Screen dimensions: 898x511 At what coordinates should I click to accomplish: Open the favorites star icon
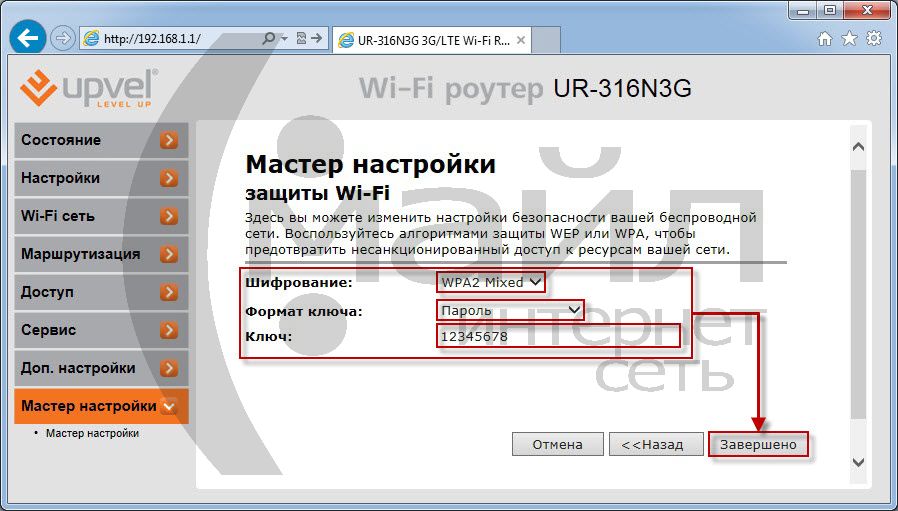click(x=849, y=39)
